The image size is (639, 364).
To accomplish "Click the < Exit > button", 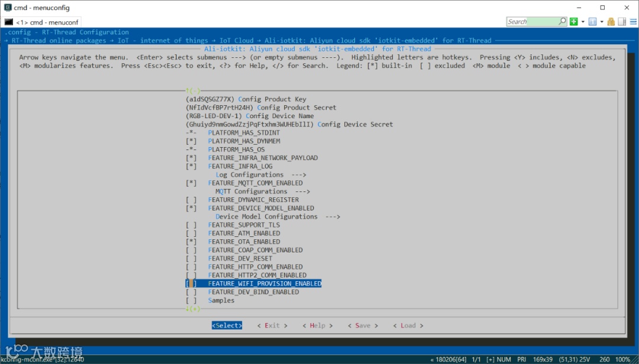I will tap(272, 326).
